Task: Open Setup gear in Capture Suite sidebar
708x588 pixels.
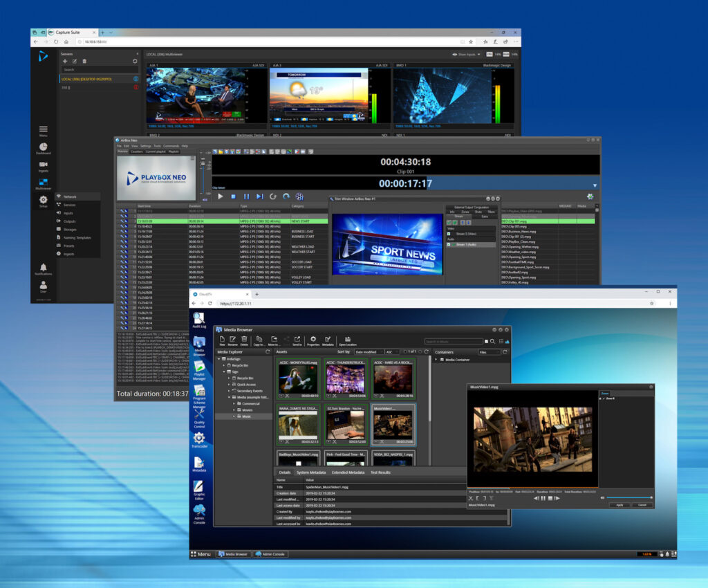Action: click(43, 201)
